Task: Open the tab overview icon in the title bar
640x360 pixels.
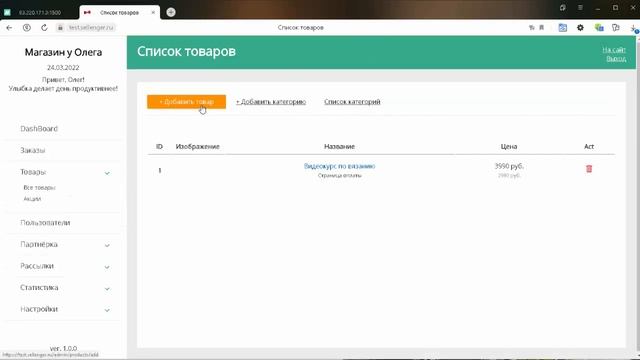Action: click(x=562, y=8)
